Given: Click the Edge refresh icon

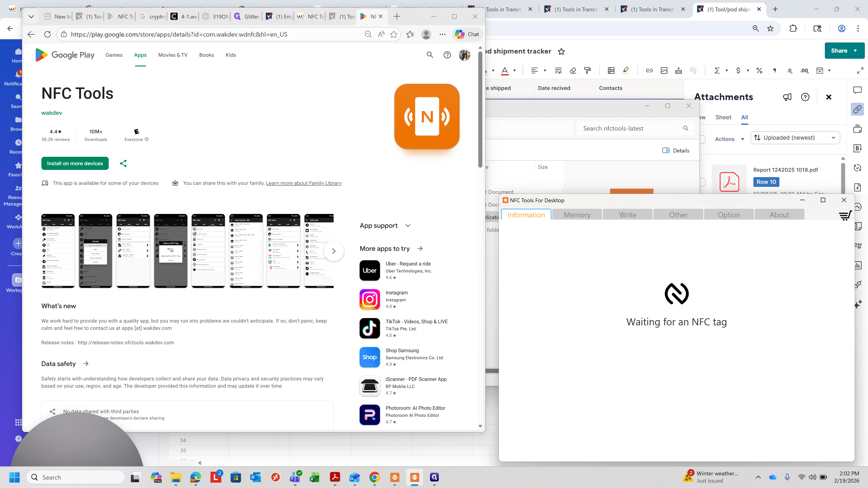Looking at the screenshot, I should click(x=47, y=34).
